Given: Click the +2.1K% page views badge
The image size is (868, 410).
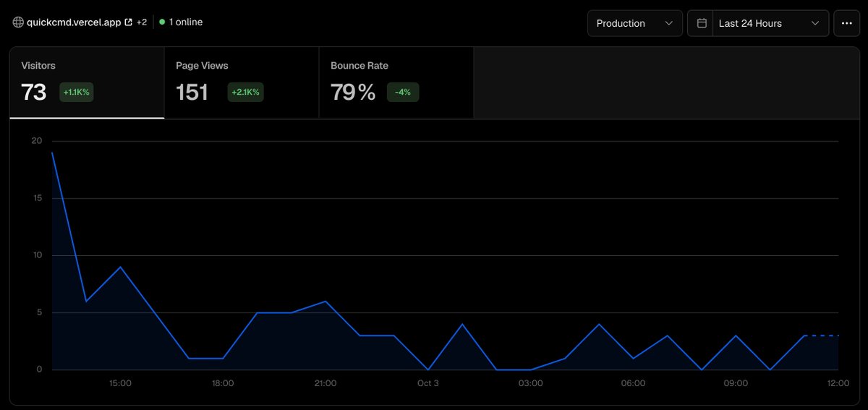Looking at the screenshot, I should click(x=246, y=93).
